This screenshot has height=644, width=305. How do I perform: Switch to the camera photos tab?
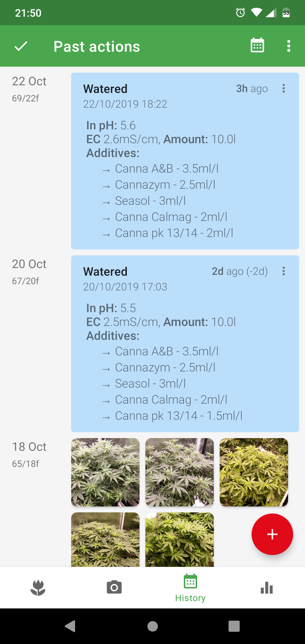[114, 588]
